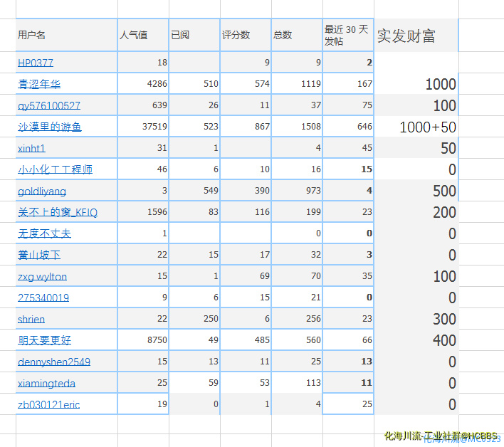Open the shrien profile link
The image size is (504, 447).
click(31, 319)
